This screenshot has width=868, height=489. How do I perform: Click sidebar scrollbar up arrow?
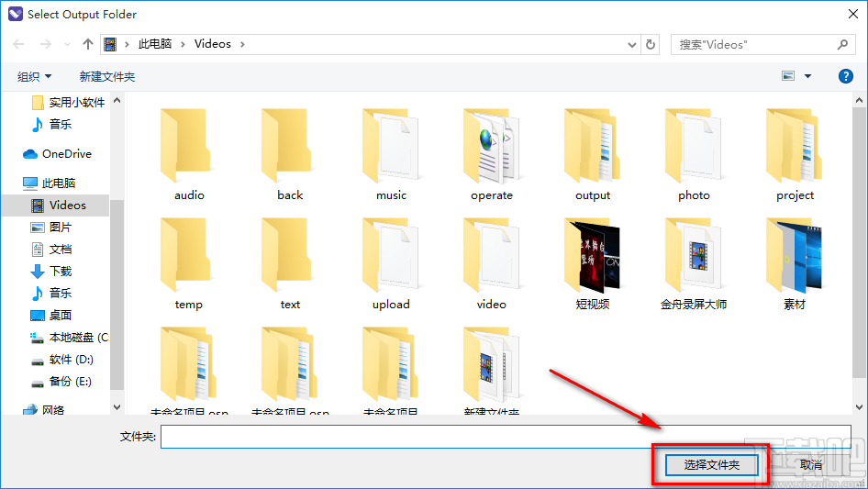click(x=117, y=100)
